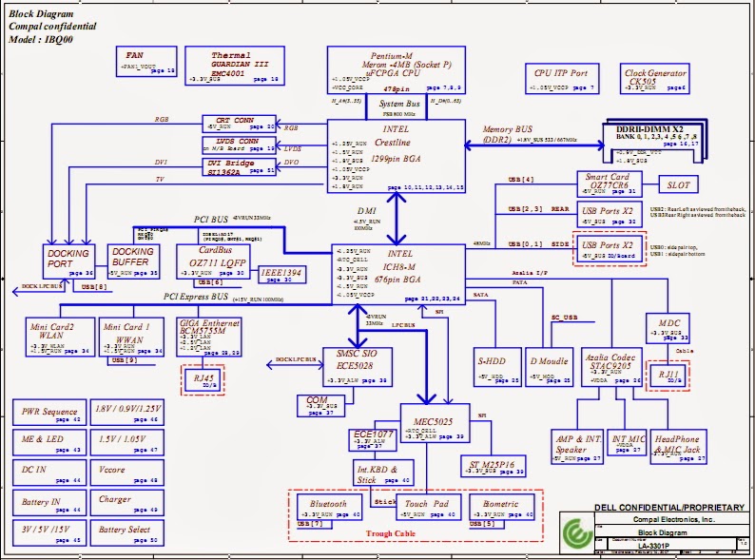
Task: Select the SLOT box
Action: [678, 184]
